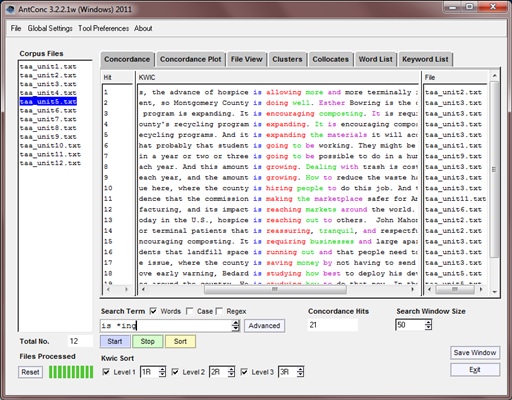Screen dimensions: 512x400
Task: Select highlighted taa_unit5.txt in Corpus Files
Action: pyautogui.click(x=48, y=101)
